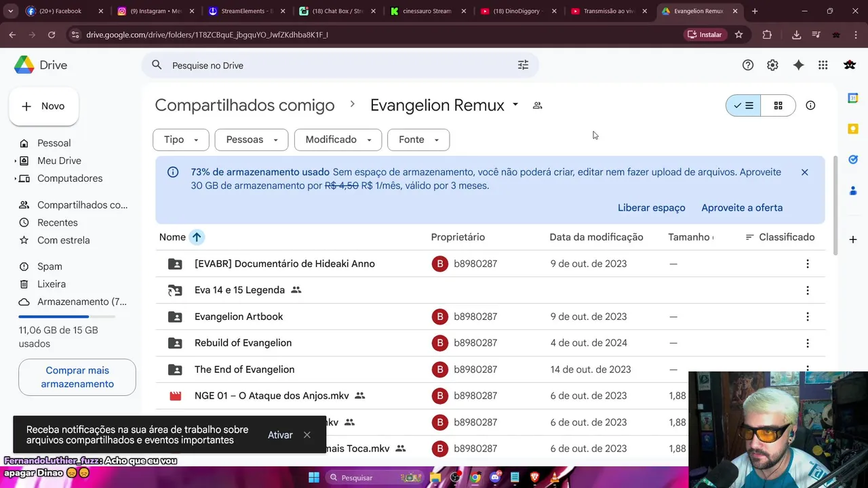The height and width of the screenshot is (488, 868).
Task: Expand Meu Drive tree arrow
Action: coord(16,161)
